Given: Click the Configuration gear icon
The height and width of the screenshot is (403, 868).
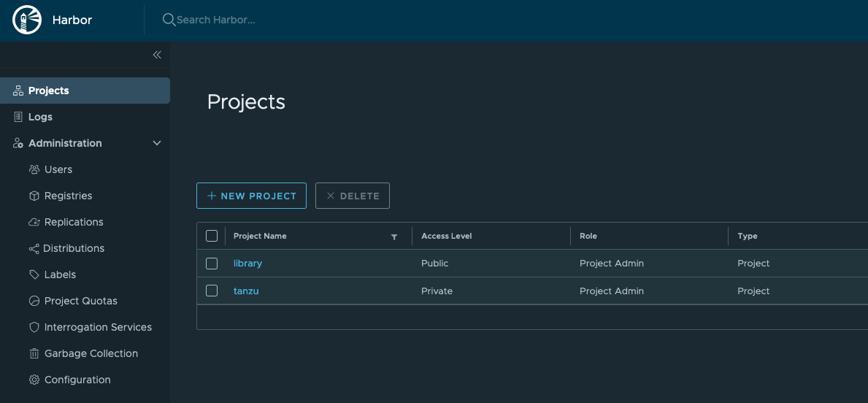Looking at the screenshot, I should click(x=34, y=380).
